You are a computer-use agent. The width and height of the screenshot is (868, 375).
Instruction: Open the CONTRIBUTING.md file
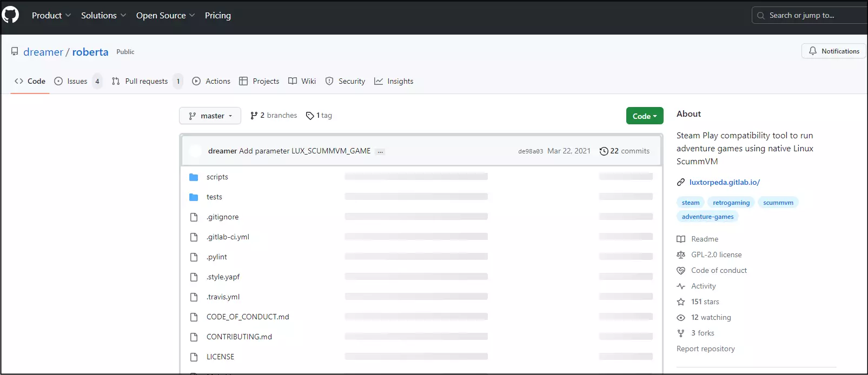(239, 337)
